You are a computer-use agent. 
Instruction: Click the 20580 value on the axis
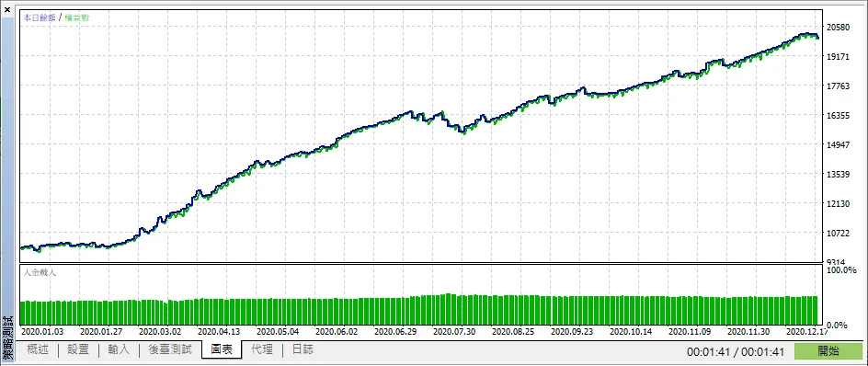837,28
